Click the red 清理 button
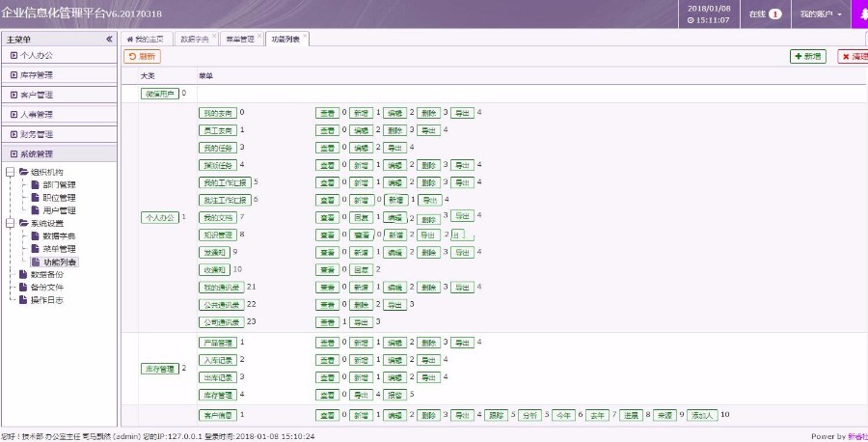This screenshot has width=868, height=442. coord(853,57)
